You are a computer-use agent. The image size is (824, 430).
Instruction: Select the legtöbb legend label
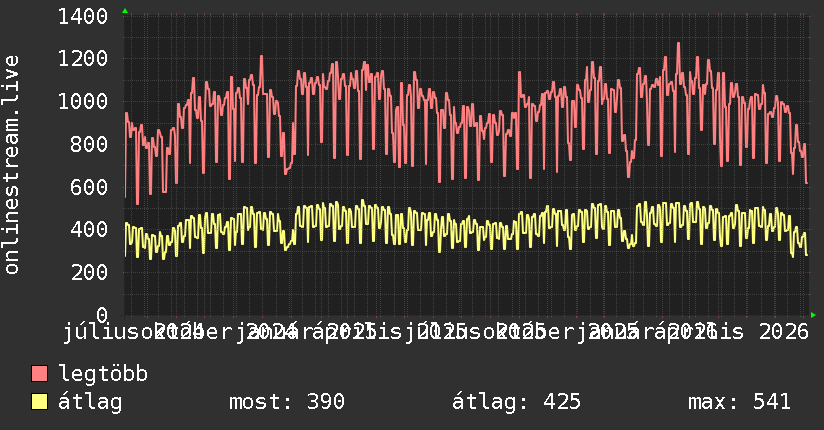pos(103,373)
